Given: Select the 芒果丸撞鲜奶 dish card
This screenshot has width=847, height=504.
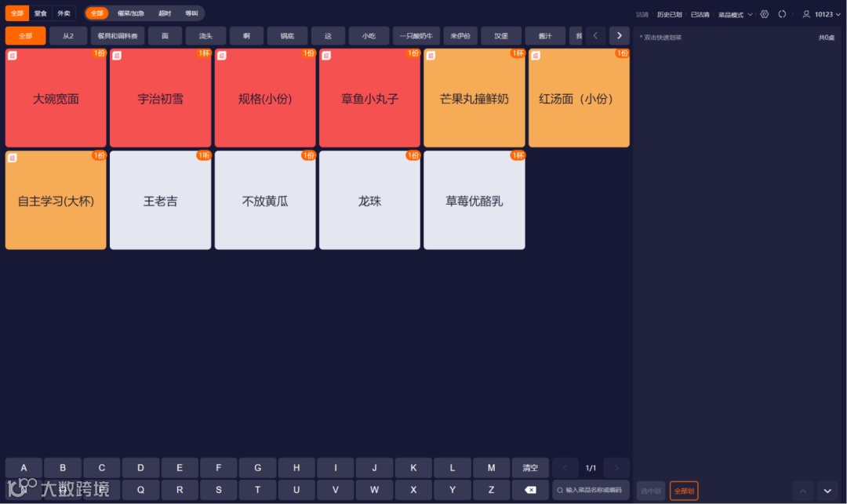Looking at the screenshot, I should click(474, 98).
